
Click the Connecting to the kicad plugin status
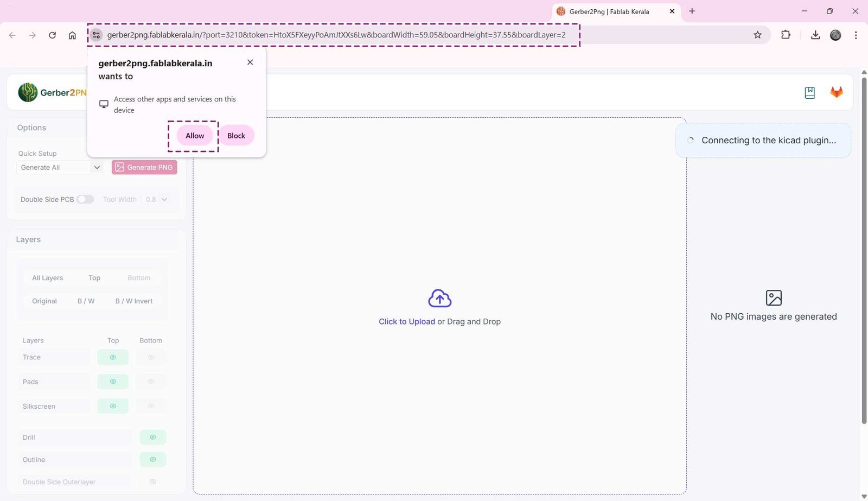763,140
